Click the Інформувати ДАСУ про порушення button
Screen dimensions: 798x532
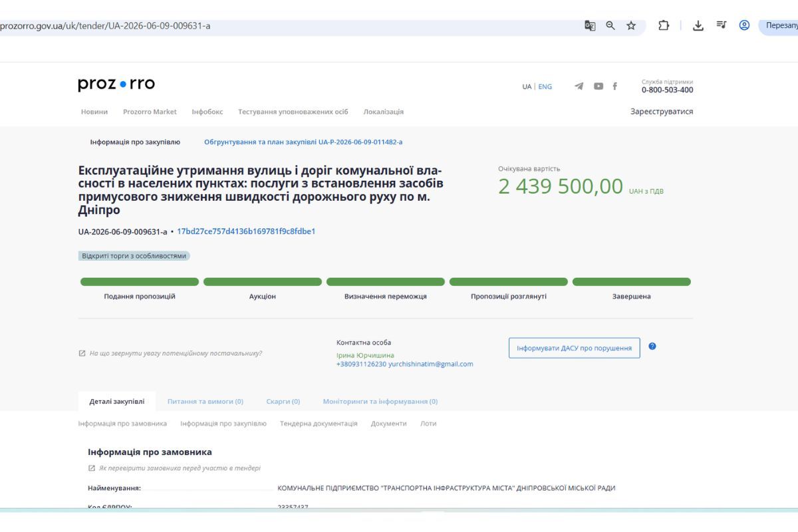click(x=575, y=348)
